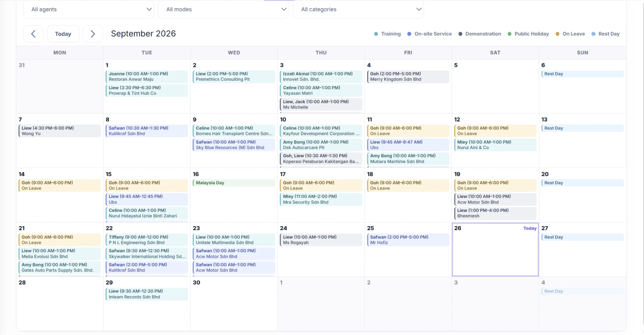
Task: Open Safwan's Kulitkraf event on September 8
Action: pos(147,131)
